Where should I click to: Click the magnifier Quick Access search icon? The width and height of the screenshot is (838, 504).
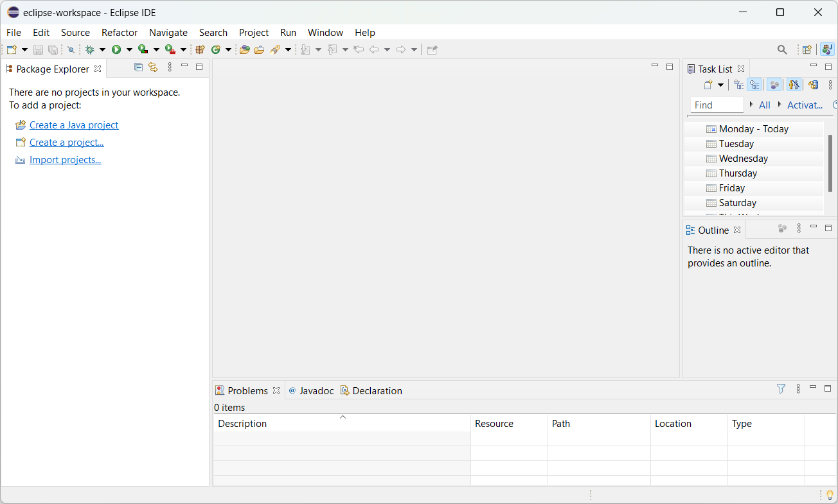coord(782,49)
